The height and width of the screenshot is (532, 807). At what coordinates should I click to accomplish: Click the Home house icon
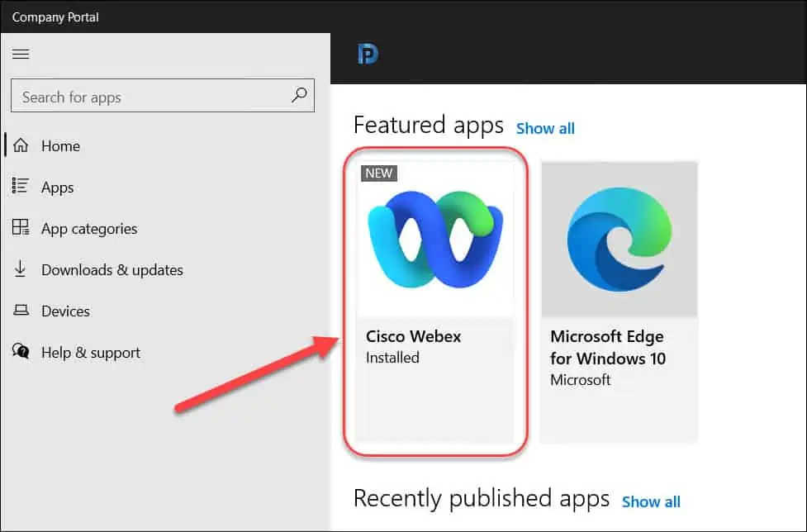coord(21,145)
